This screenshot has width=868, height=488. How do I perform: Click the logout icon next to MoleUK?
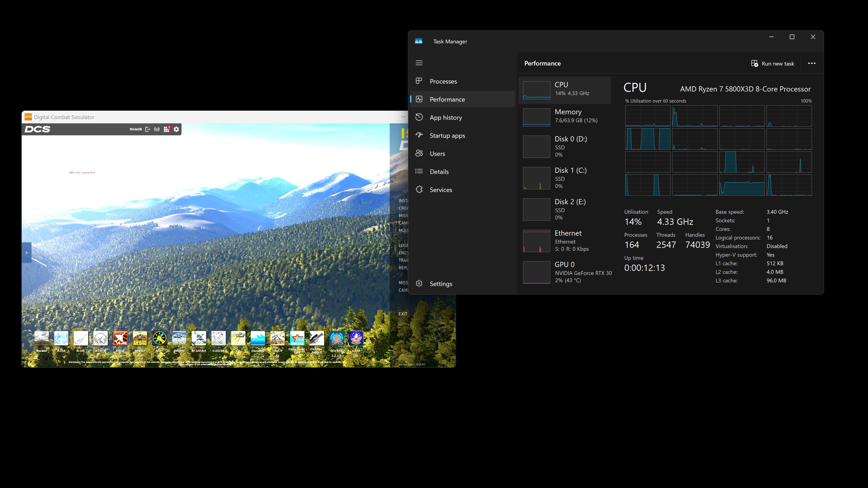point(148,129)
